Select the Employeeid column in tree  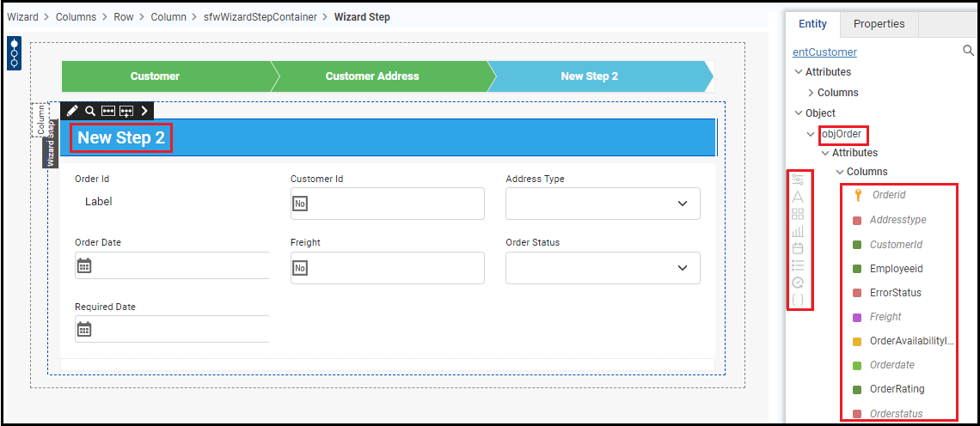pyautogui.click(x=896, y=269)
